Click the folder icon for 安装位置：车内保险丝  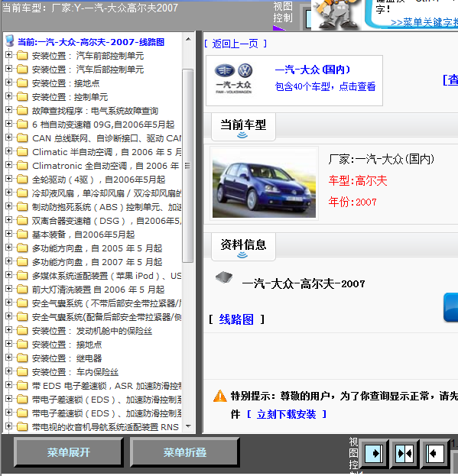pos(22,371)
